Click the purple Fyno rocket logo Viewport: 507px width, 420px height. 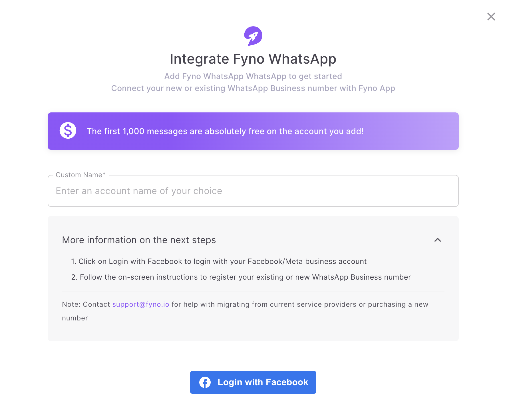[x=253, y=36]
